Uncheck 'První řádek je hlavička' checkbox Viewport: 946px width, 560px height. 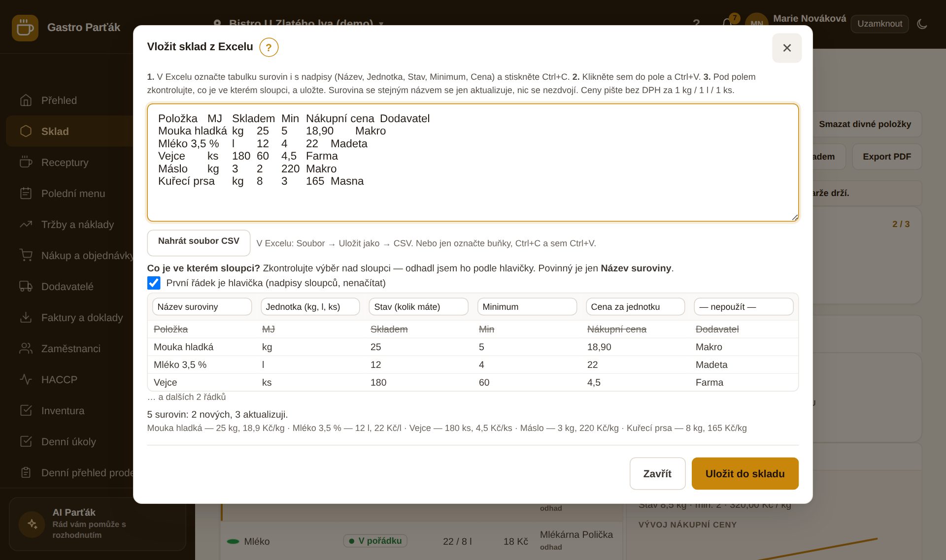[x=154, y=283]
